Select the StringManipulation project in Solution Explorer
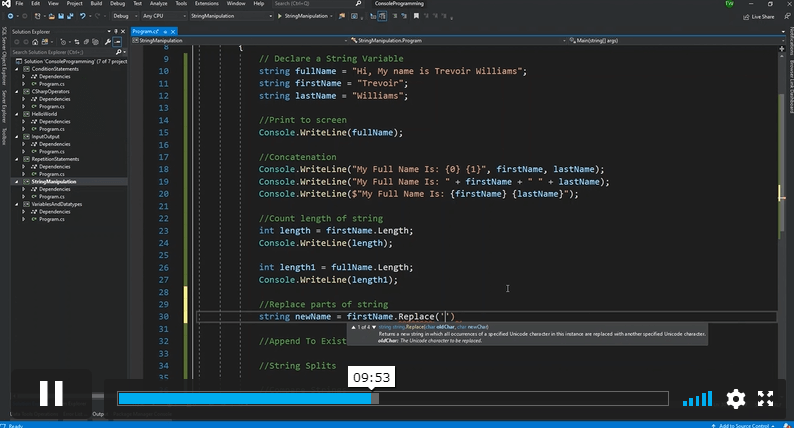The height and width of the screenshot is (428, 794). (55, 181)
